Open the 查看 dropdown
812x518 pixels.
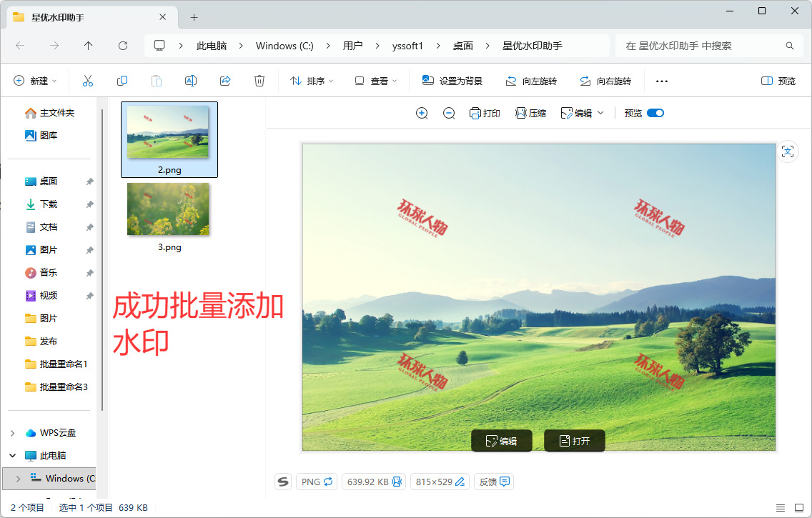376,81
